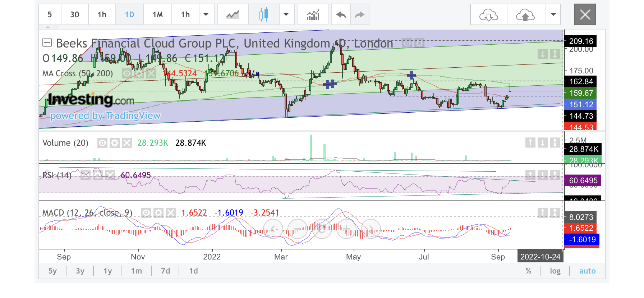Screen dimensions: 644x298
Task: Click the redo arrow
Action: tap(360, 15)
